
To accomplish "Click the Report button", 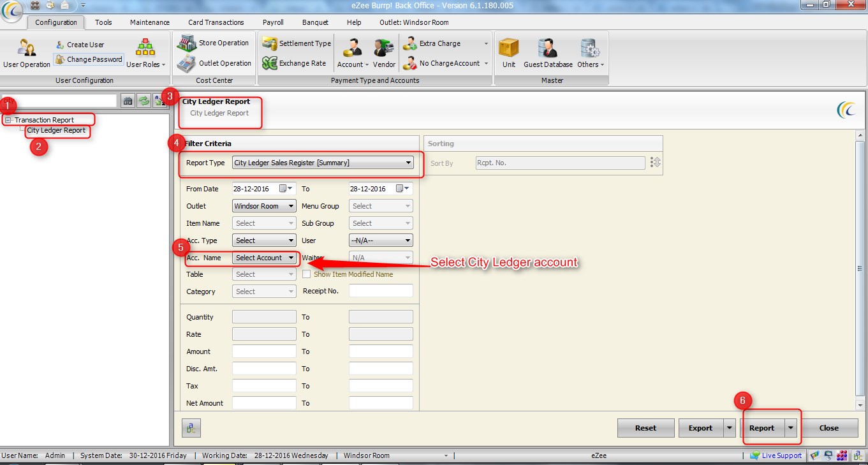I will coord(763,428).
